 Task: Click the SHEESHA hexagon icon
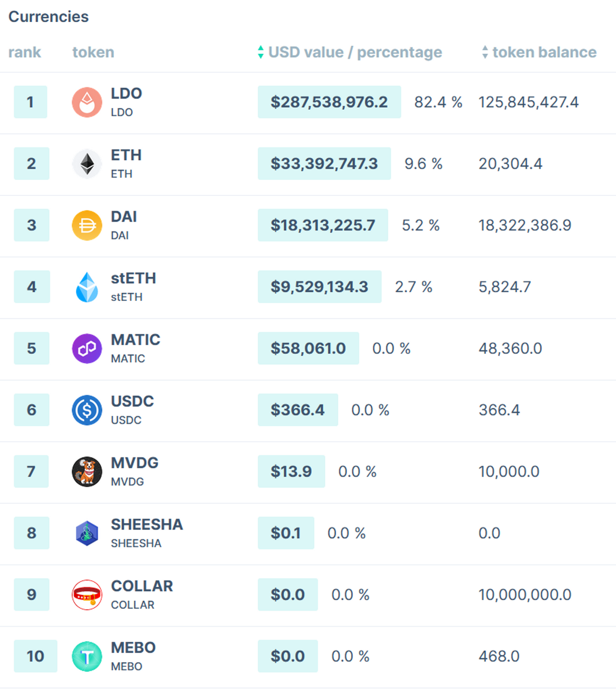pos(87,533)
